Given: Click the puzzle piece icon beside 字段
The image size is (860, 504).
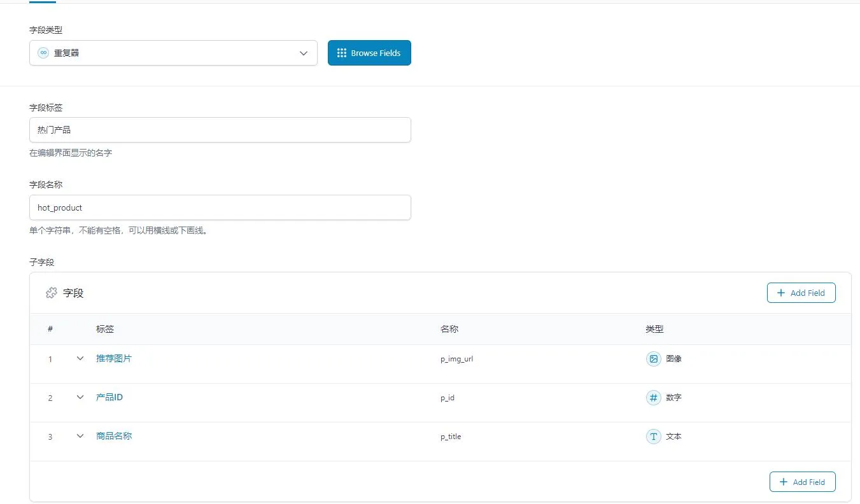Looking at the screenshot, I should point(52,293).
